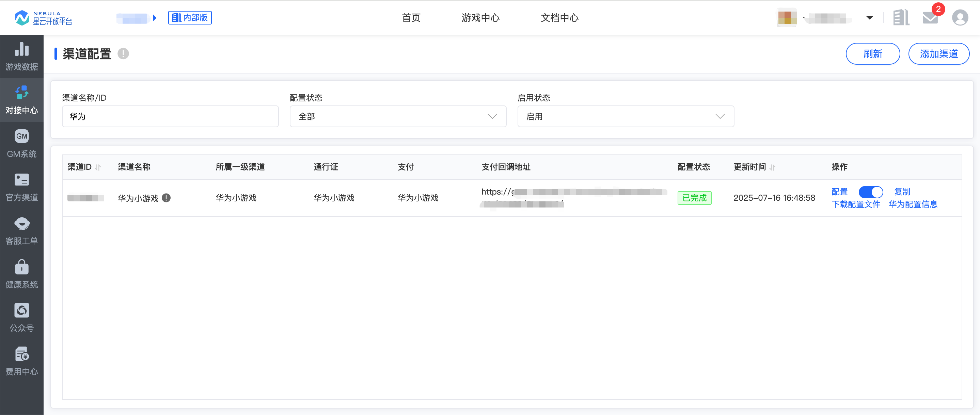Click the 内部版 badge
The height and width of the screenshot is (415, 980).
click(x=190, y=18)
